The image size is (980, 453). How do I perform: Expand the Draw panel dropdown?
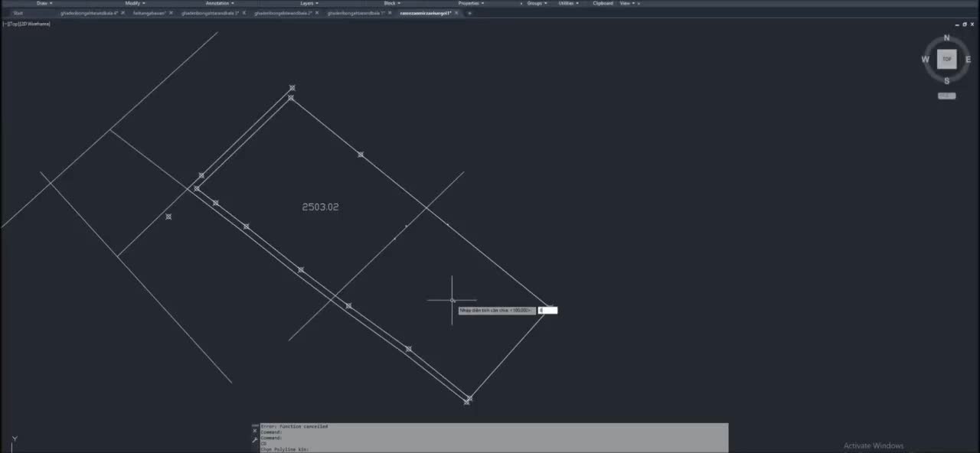tap(44, 3)
